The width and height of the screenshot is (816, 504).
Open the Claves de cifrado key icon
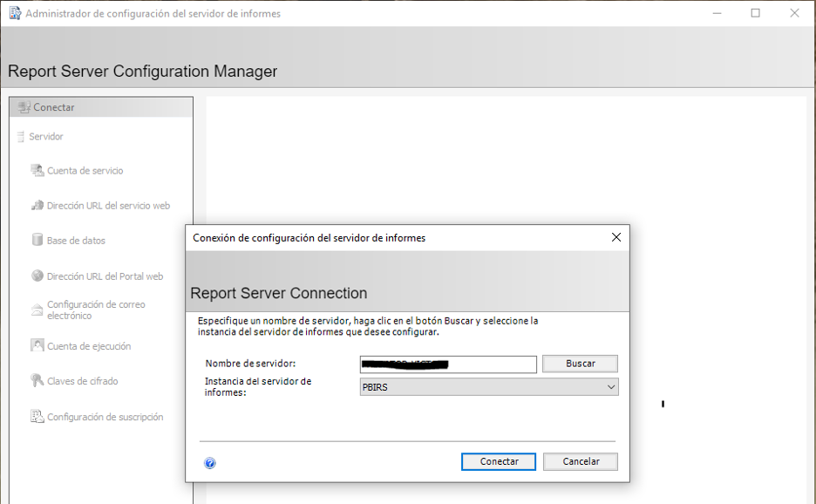click(x=37, y=381)
